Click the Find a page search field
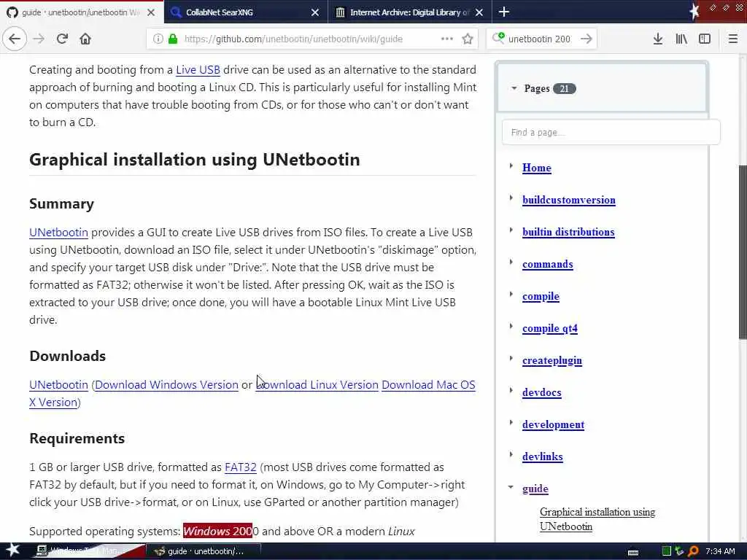This screenshot has height=560, width=747. (611, 133)
